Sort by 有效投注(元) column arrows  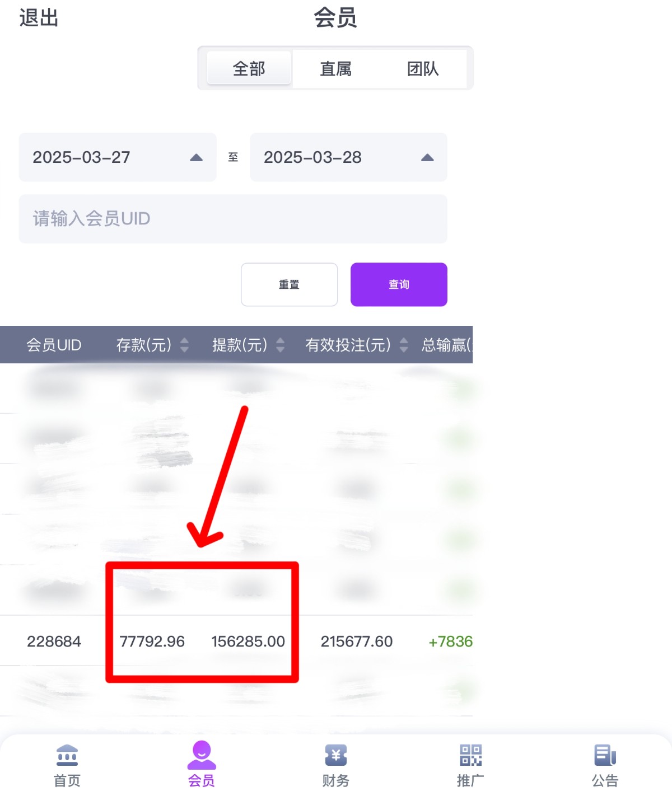[x=404, y=345]
